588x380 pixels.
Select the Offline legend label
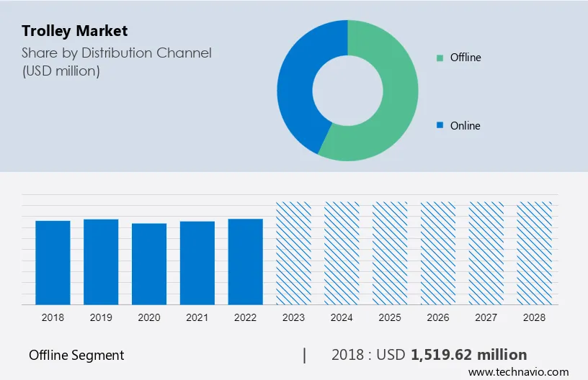[x=465, y=58]
